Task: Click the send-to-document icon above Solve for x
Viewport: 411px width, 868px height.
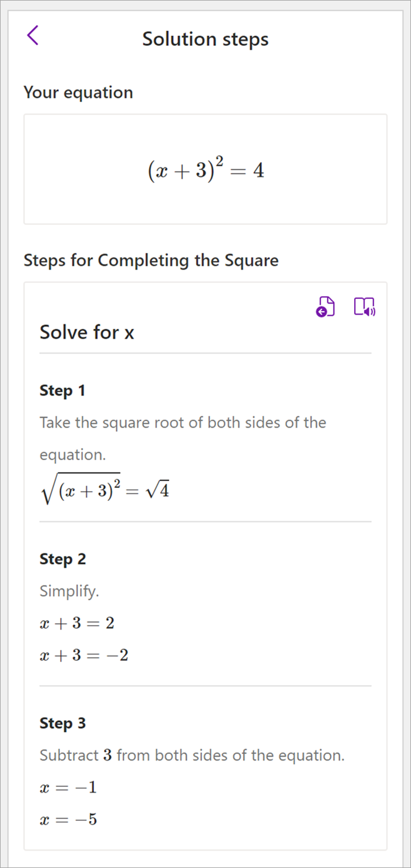Action: [326, 306]
